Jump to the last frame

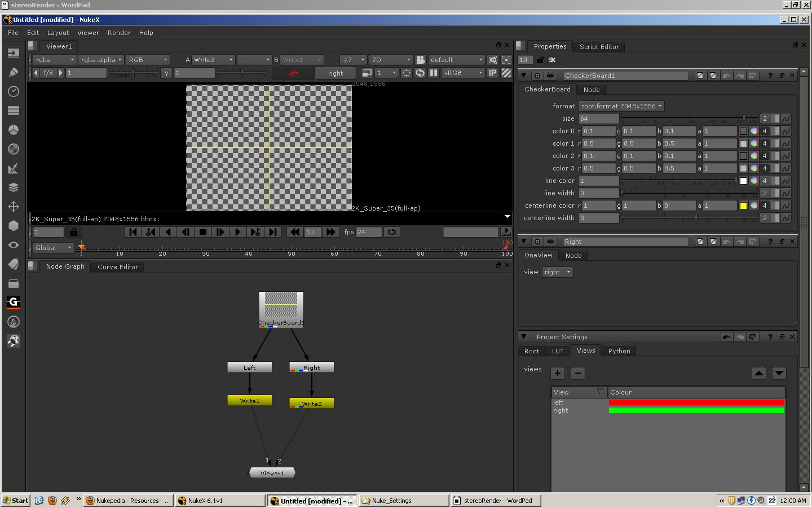point(273,232)
